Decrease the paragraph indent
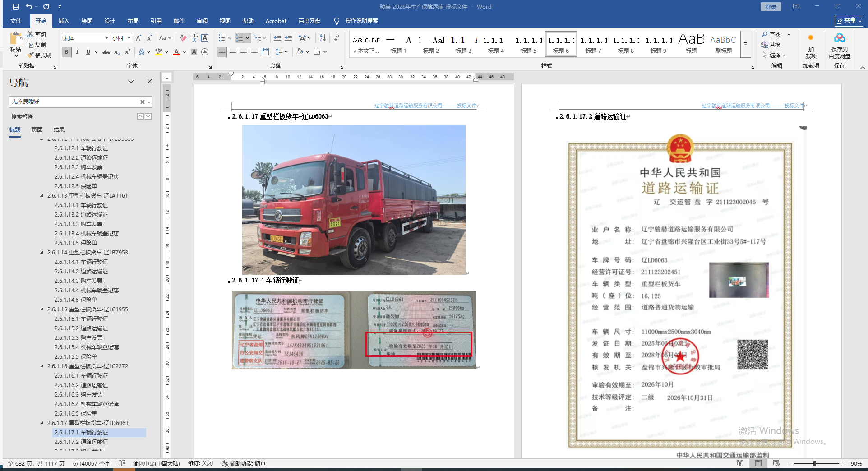Screen dimensions: 868x471 (x=277, y=38)
